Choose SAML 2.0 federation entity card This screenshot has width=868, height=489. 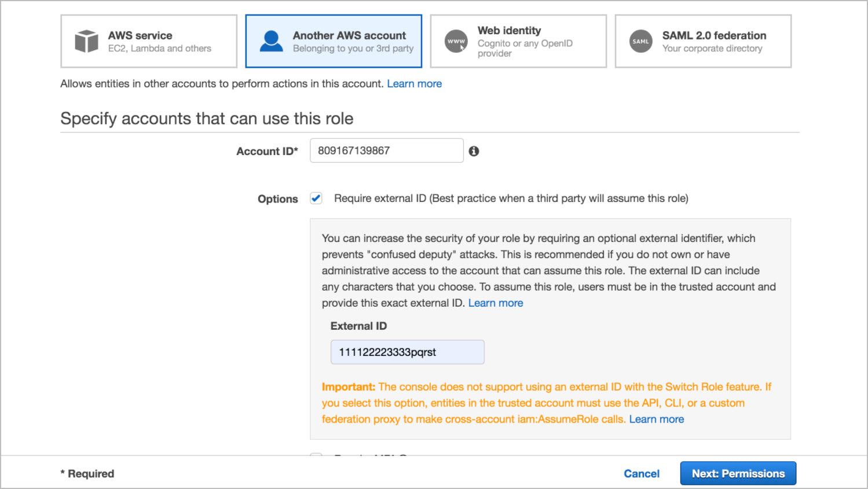703,41
